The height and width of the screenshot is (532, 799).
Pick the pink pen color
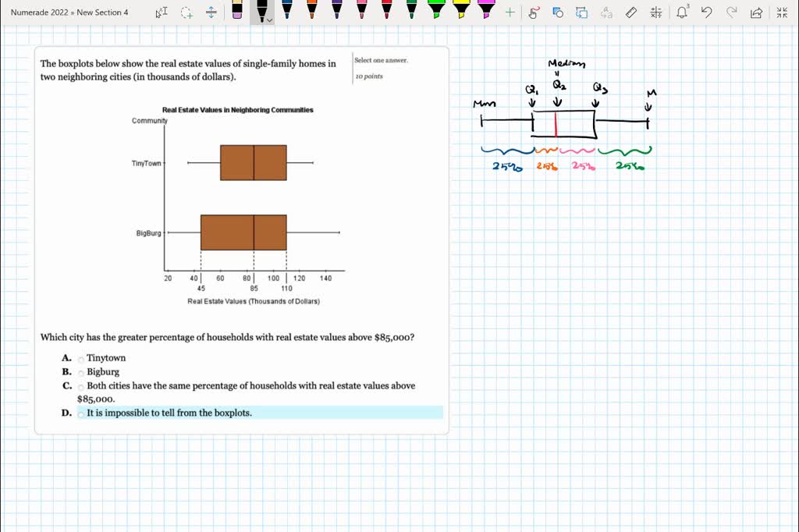click(362, 11)
